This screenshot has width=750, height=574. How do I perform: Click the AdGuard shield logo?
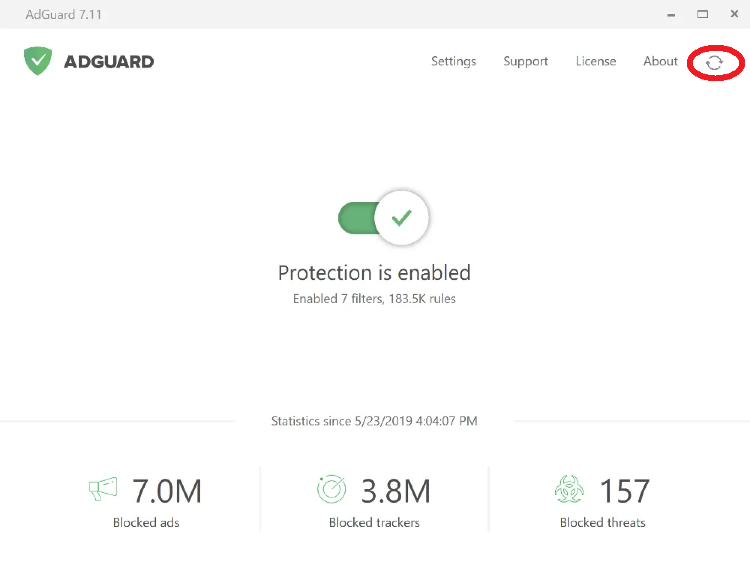pos(38,61)
